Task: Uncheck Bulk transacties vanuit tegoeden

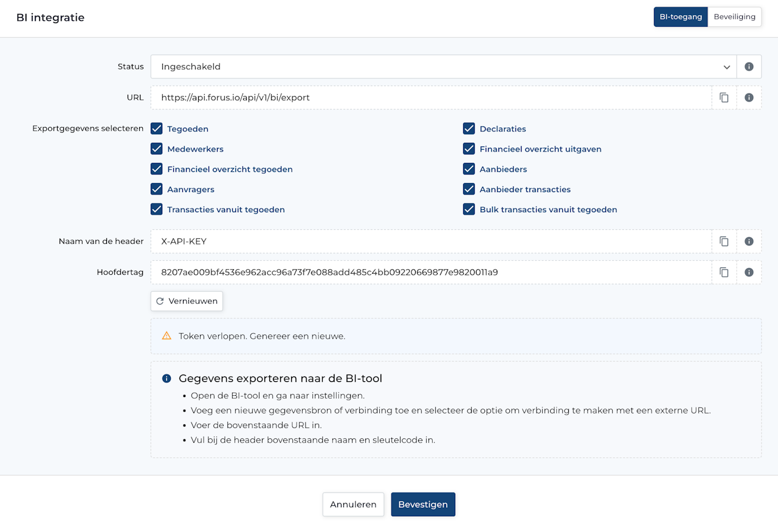Action: pyautogui.click(x=469, y=209)
